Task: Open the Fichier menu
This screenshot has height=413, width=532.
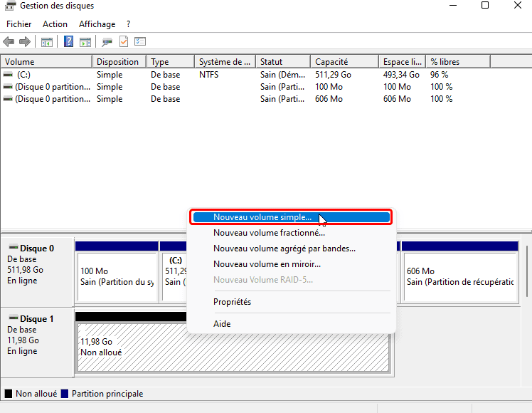Action: coord(19,24)
